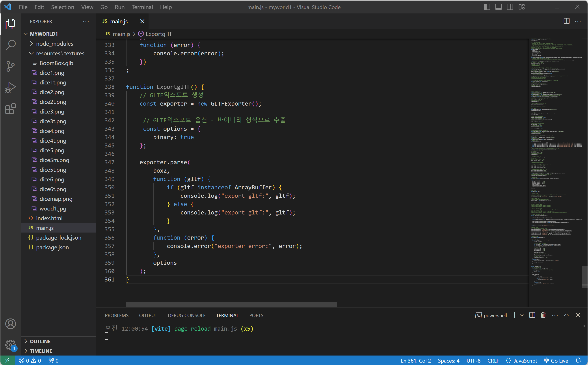Open the Extensions view
Image resolution: width=588 pixels, height=365 pixels.
(x=11, y=109)
